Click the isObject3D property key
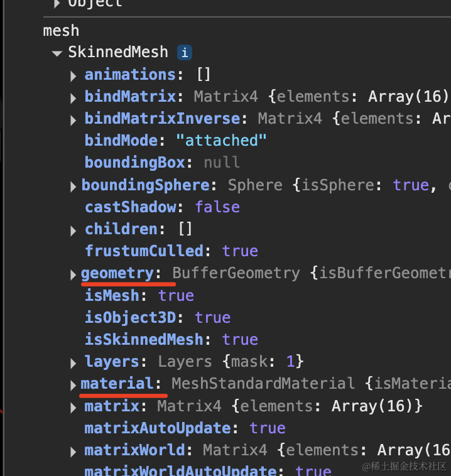The width and height of the screenshot is (451, 476). pos(130,318)
